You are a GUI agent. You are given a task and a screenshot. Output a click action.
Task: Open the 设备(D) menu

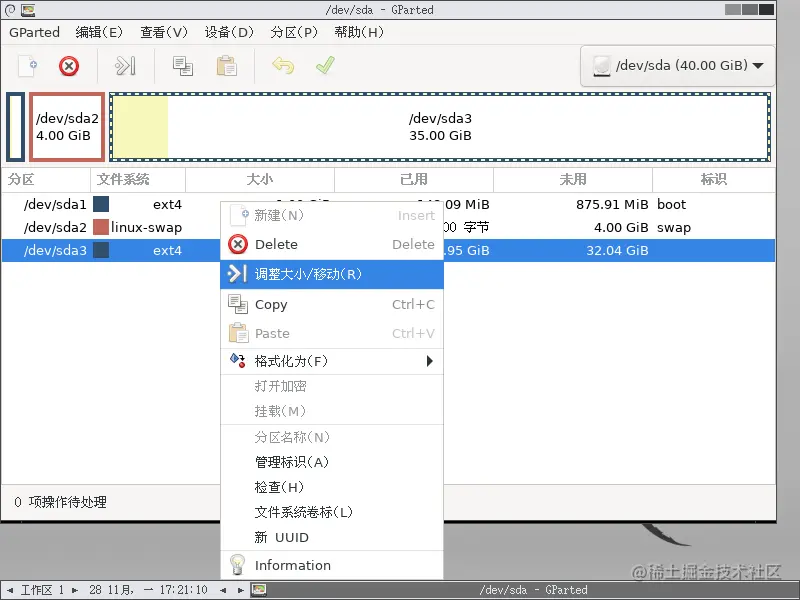(x=229, y=32)
